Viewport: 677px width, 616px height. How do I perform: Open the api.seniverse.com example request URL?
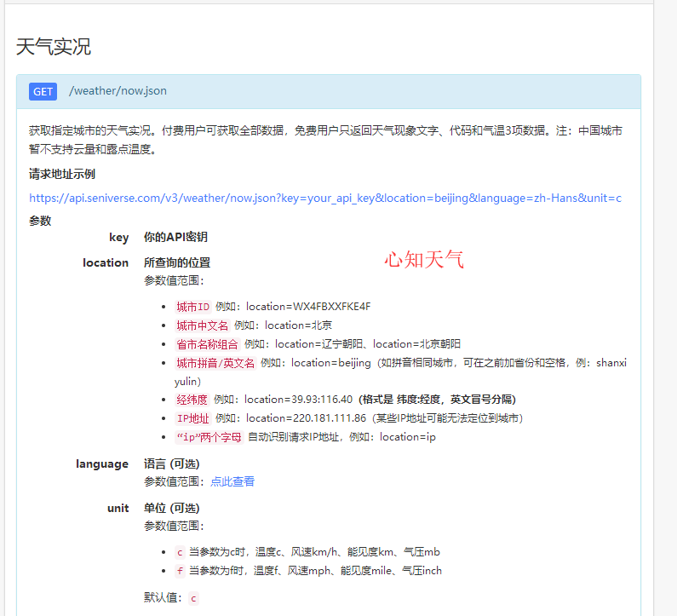click(x=325, y=198)
